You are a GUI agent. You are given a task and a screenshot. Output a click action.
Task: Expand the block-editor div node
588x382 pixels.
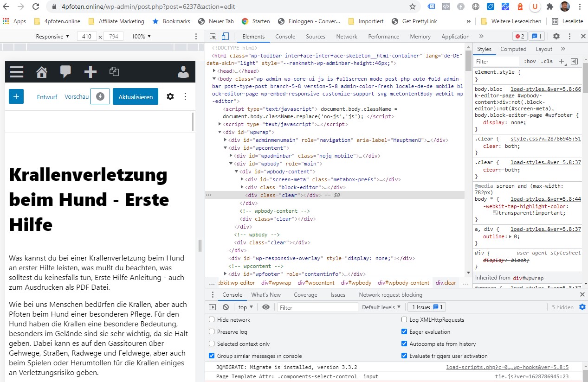click(x=242, y=187)
